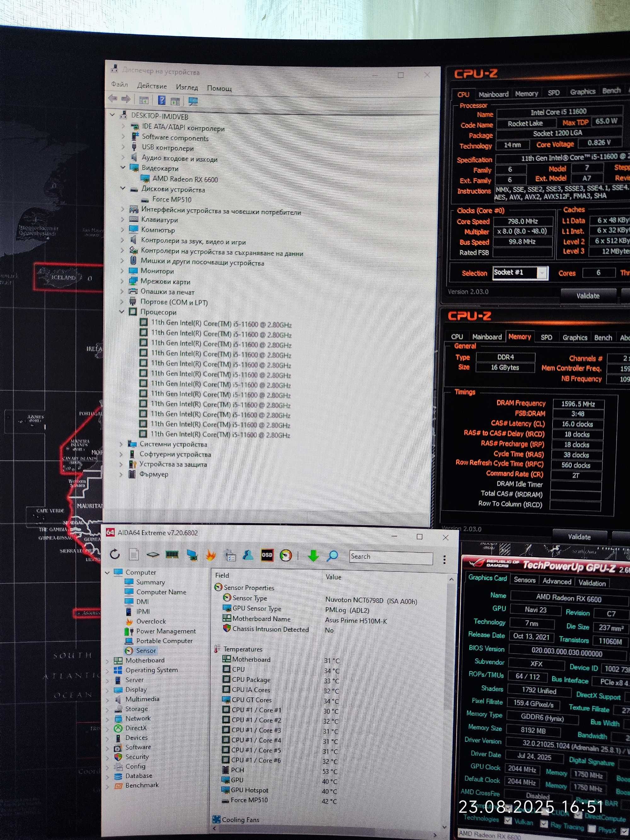Click the AIDA64 vertical scrollbar up arrow

pos(451,580)
